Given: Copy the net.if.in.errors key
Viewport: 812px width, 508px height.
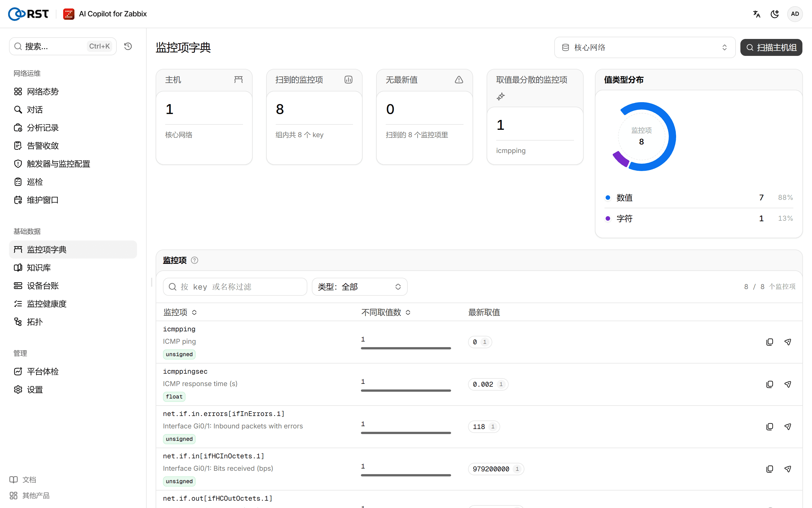Looking at the screenshot, I should point(770,427).
